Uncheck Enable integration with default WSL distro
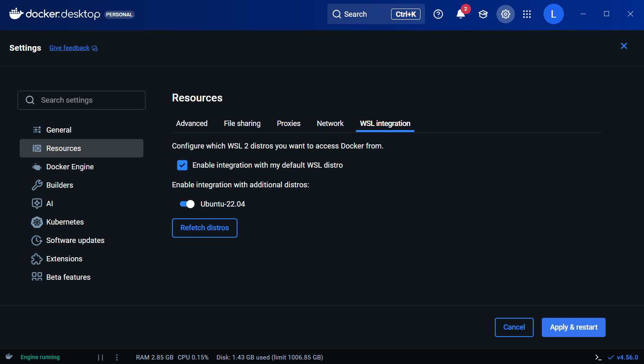 182,165
